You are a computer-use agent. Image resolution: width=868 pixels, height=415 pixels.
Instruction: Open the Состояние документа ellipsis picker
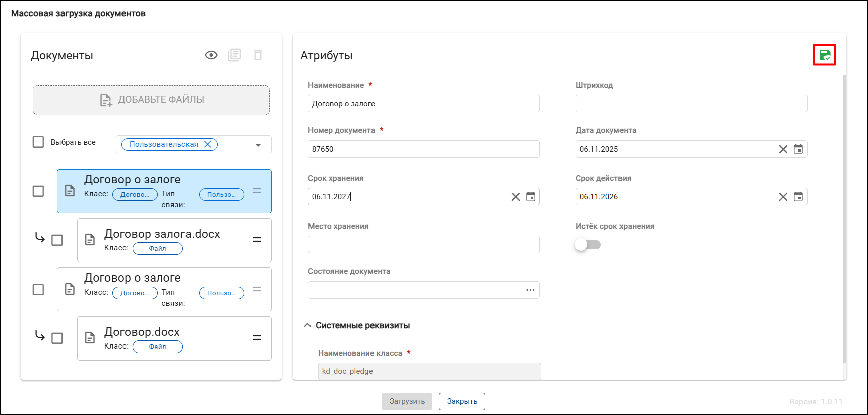click(531, 290)
